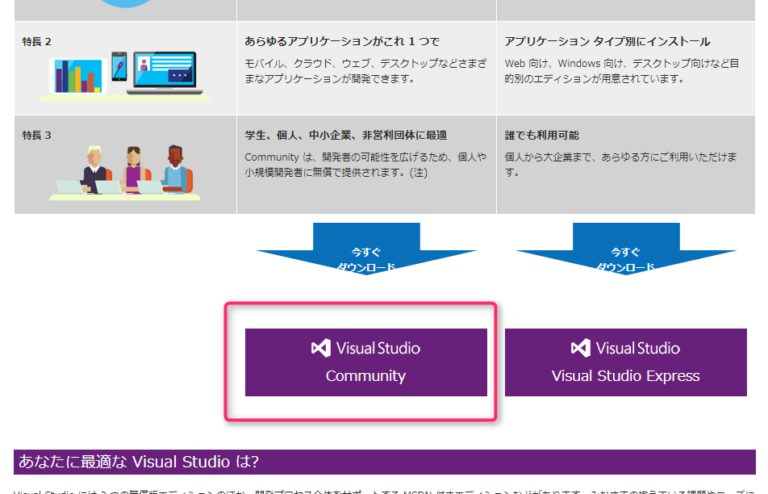The height and width of the screenshot is (494, 768).
Task: Click the あなたに最適な Visual Studio は? section header
Action: 137,461
